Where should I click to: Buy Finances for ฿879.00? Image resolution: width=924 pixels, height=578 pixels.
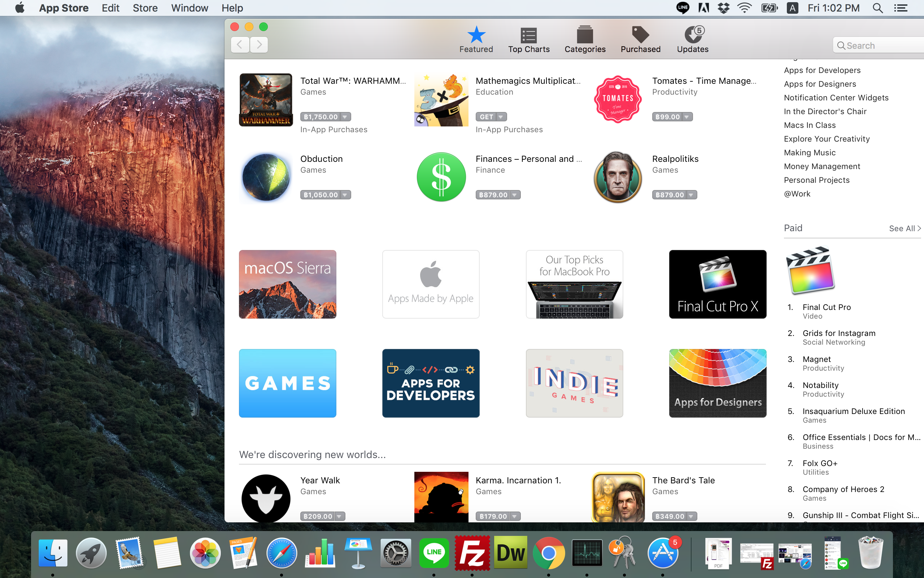493,195
